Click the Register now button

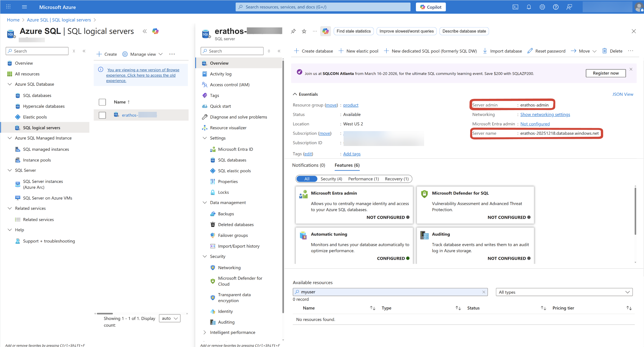pyautogui.click(x=606, y=73)
